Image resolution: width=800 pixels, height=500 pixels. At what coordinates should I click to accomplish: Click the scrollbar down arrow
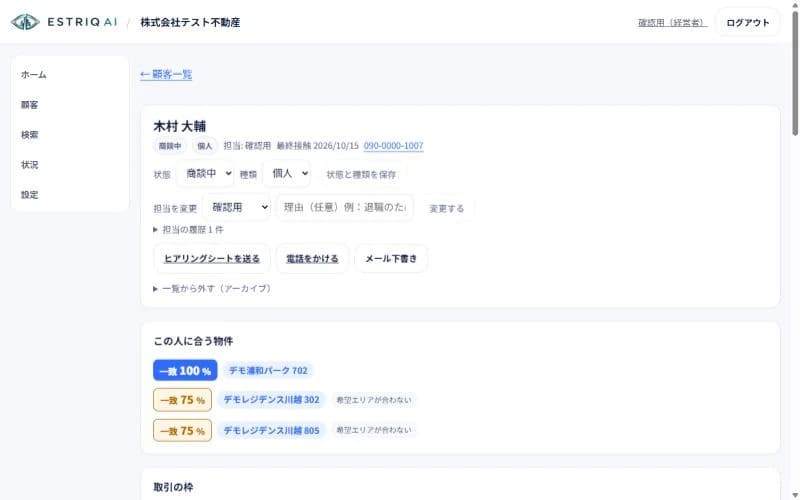point(795,495)
